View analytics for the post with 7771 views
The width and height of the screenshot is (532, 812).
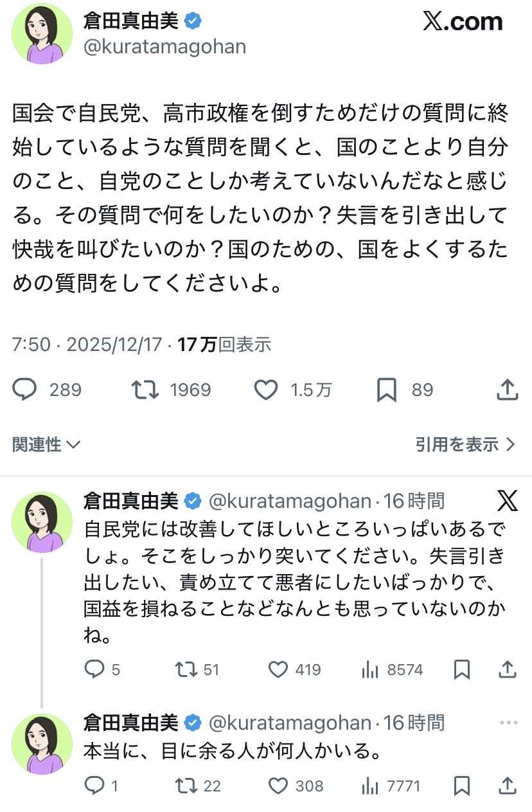point(369,786)
